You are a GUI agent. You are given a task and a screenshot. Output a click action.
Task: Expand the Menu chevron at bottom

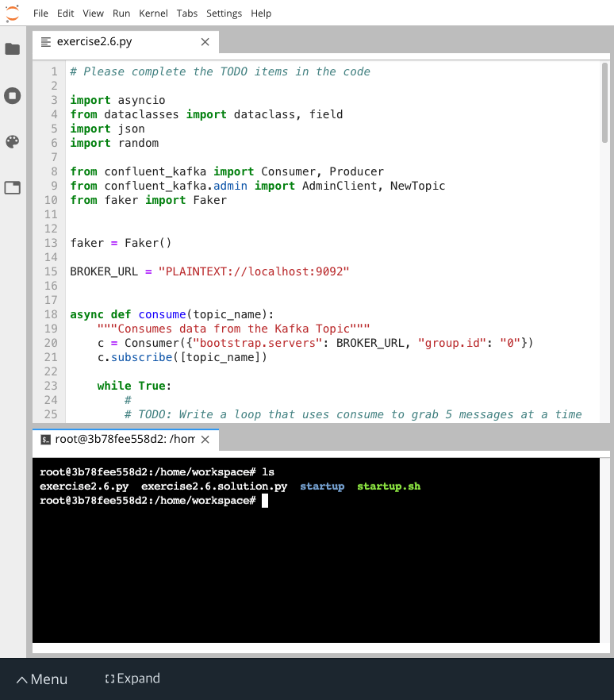click(x=21, y=680)
